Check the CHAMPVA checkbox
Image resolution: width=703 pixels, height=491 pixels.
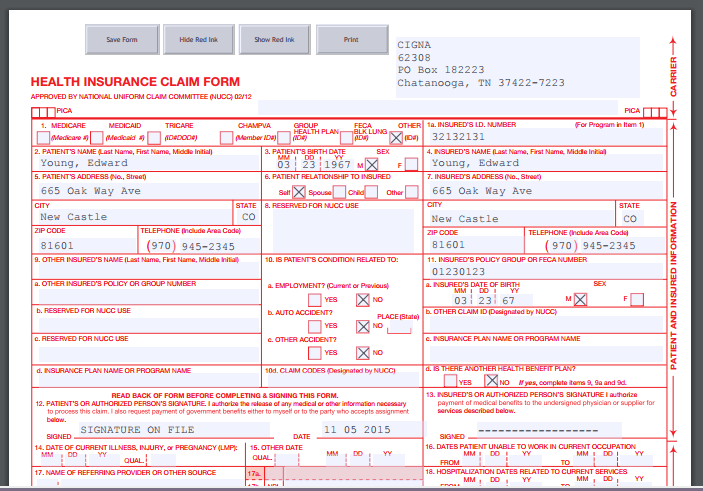click(226, 138)
